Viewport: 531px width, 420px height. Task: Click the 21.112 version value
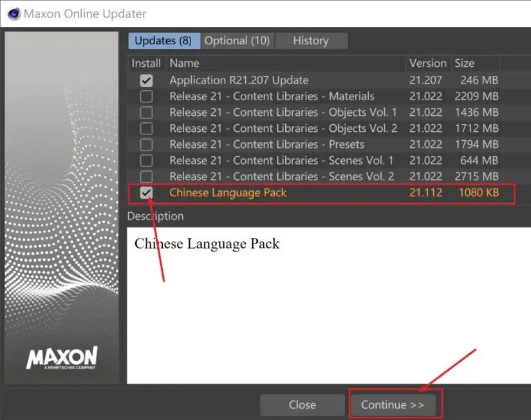[425, 192]
